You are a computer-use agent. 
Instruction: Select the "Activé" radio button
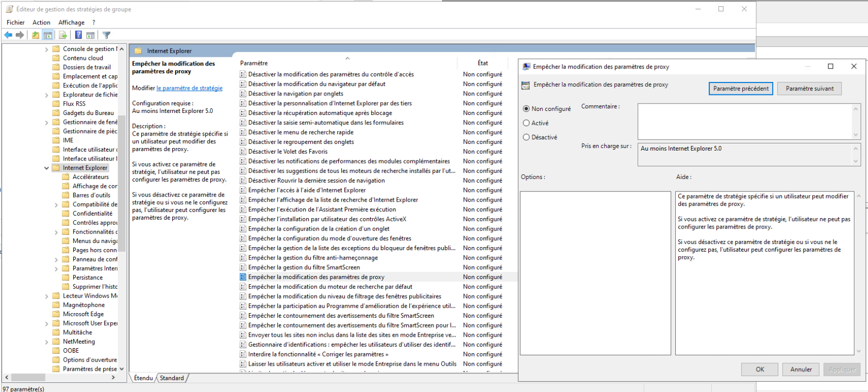526,123
